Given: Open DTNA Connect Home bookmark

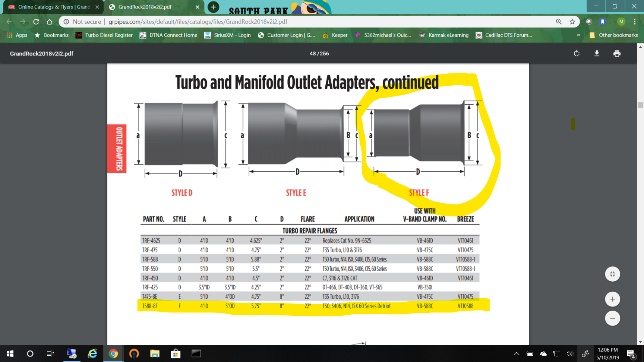Looking at the screenshot, I should pos(168,35).
